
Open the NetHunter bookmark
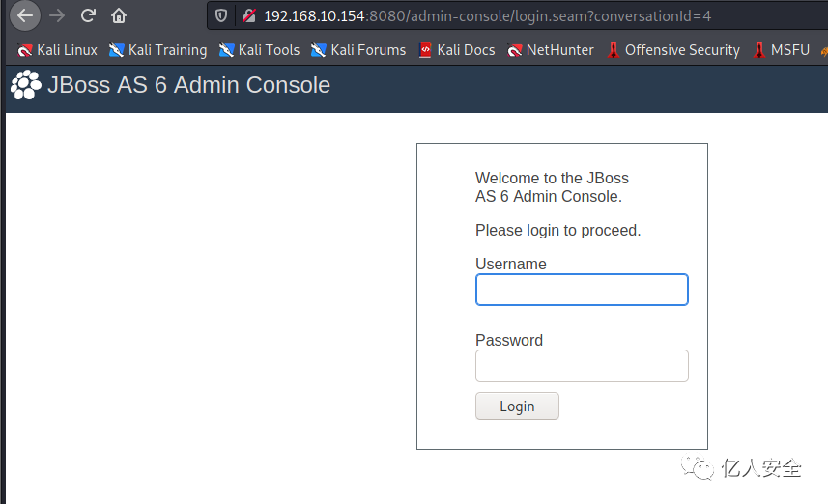[x=551, y=50]
